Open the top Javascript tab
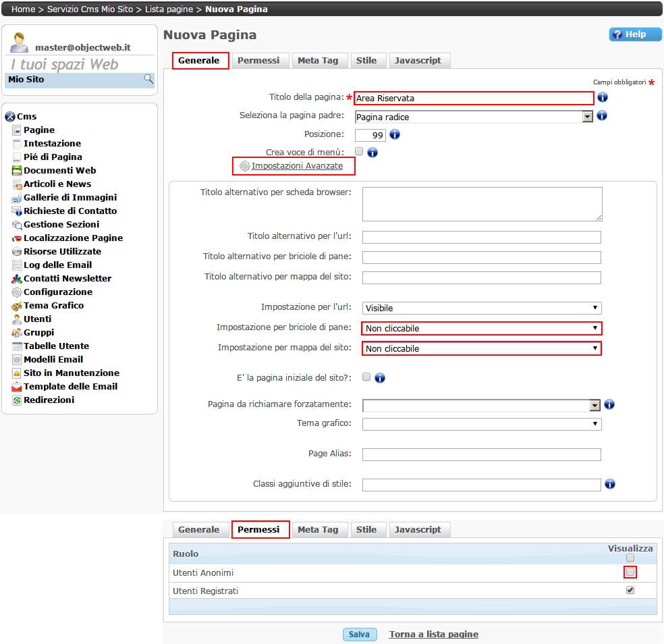 (x=418, y=61)
